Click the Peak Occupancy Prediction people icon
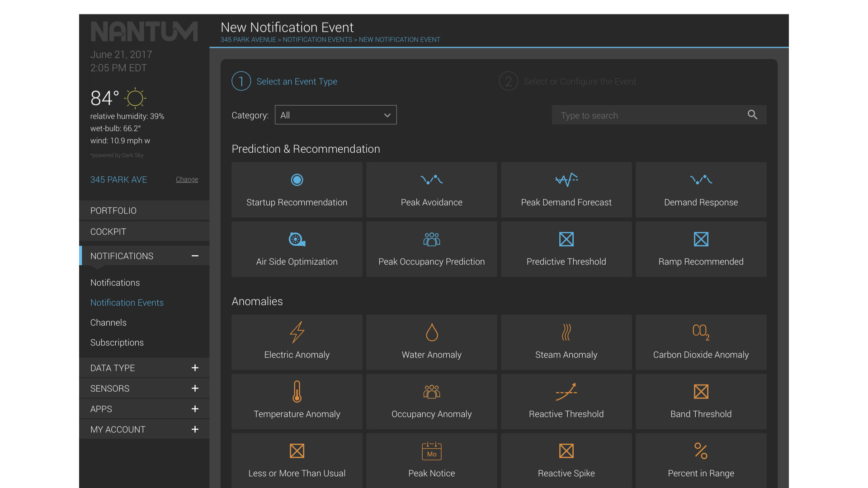Screen dimensions: 868x488 tap(432, 239)
